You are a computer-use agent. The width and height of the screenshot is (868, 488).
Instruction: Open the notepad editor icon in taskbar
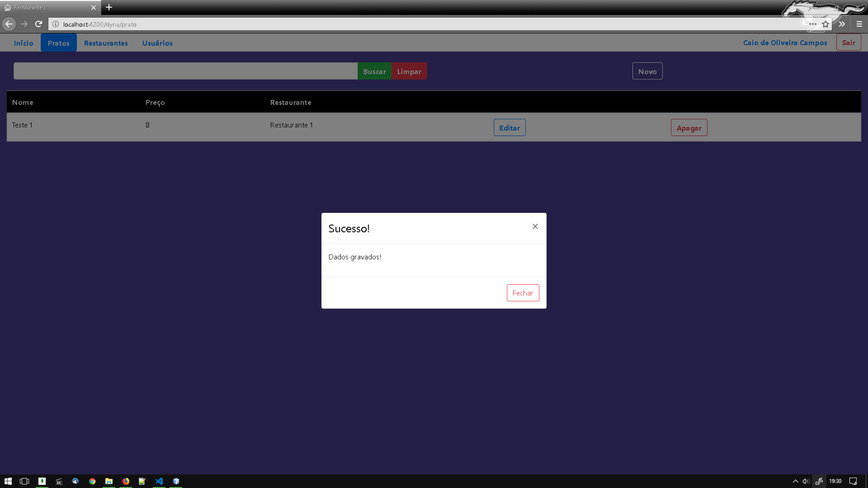tap(142, 481)
